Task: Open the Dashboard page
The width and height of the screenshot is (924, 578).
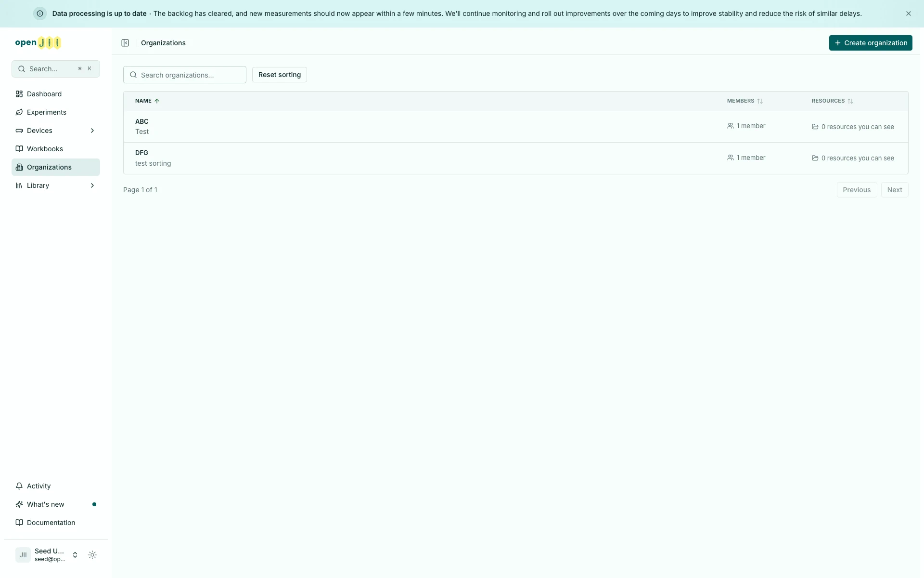Action: (56, 94)
